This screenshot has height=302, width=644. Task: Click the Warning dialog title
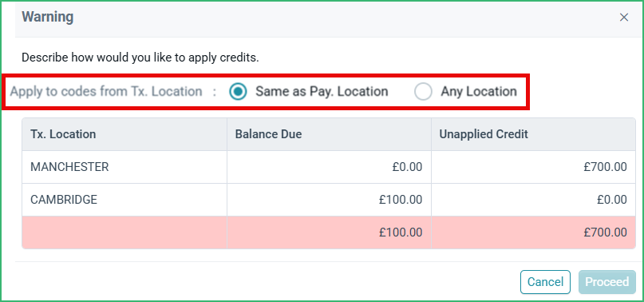point(48,18)
